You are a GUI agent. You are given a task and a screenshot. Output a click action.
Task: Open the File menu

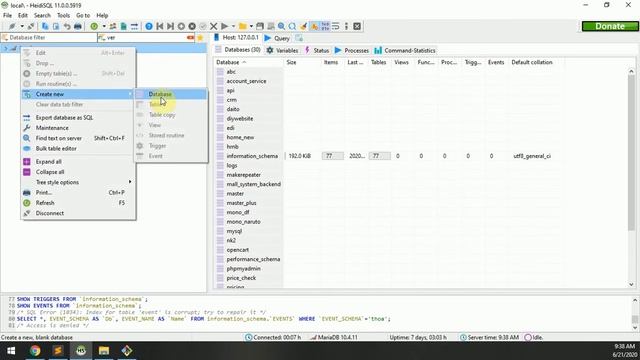[x=7, y=16]
